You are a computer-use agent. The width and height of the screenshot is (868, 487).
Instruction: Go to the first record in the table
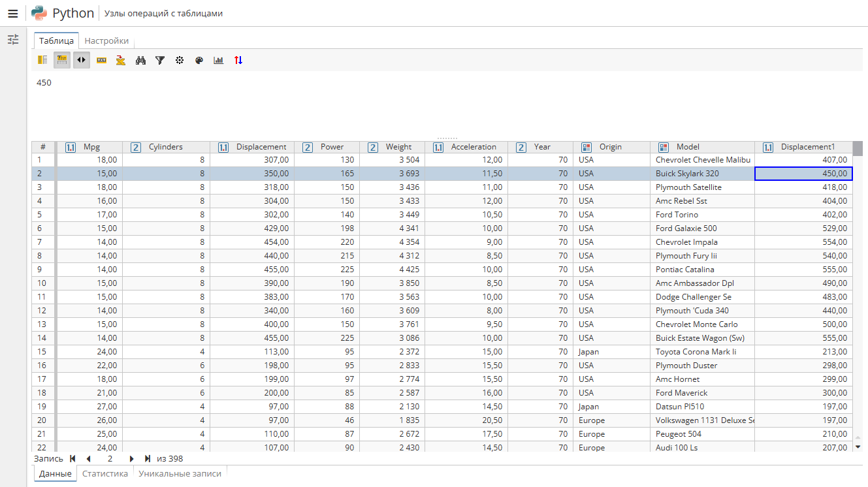(x=72, y=458)
